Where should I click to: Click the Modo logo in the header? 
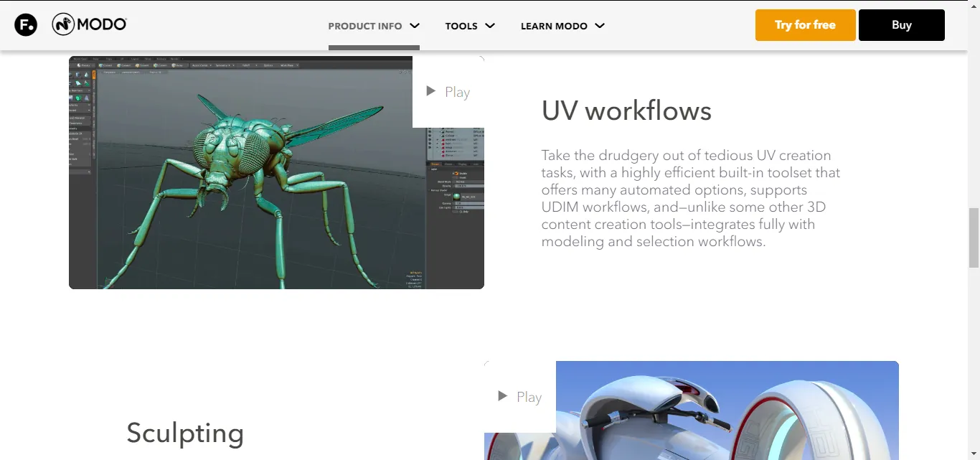90,24
